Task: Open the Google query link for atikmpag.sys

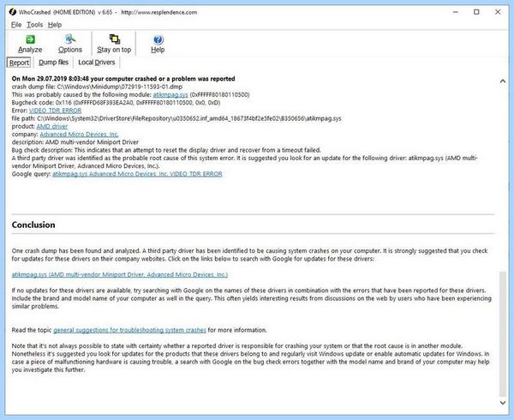Action: pos(137,174)
